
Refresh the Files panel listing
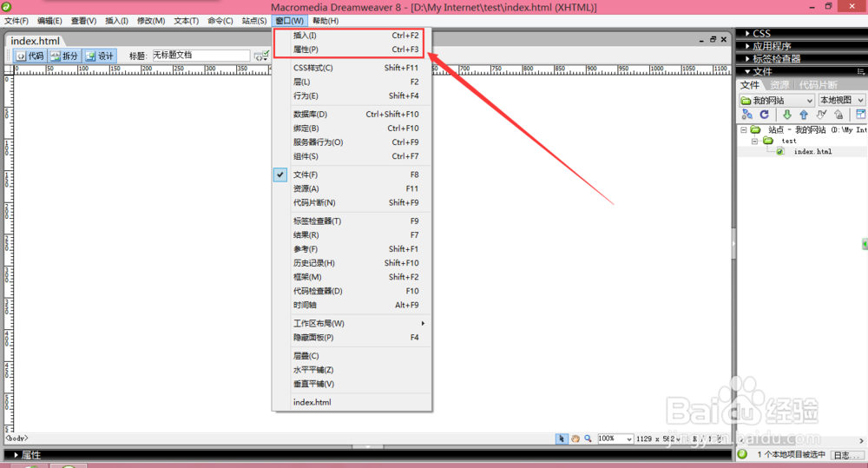[765, 115]
